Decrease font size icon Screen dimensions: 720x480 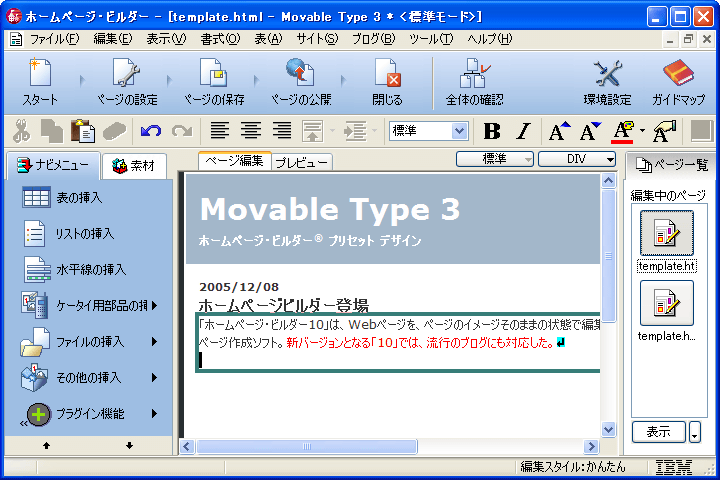590,131
